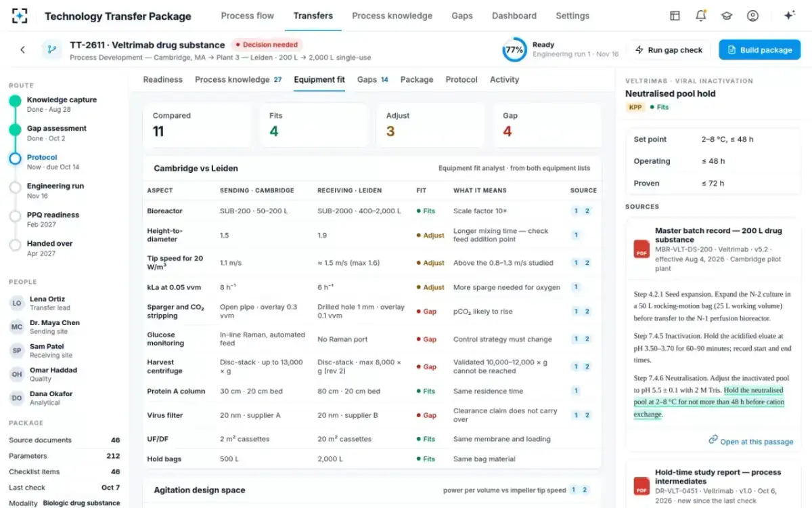Select the Adjust summary card showing 3

point(430,125)
